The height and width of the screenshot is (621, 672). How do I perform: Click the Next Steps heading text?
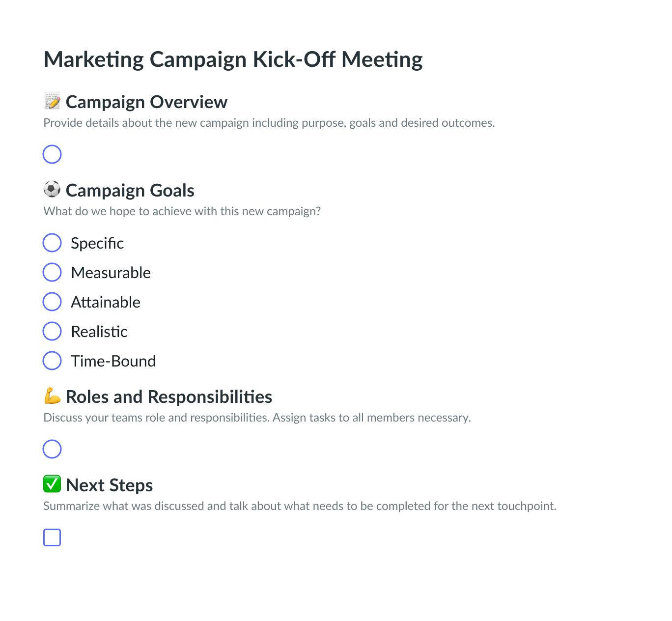point(110,485)
